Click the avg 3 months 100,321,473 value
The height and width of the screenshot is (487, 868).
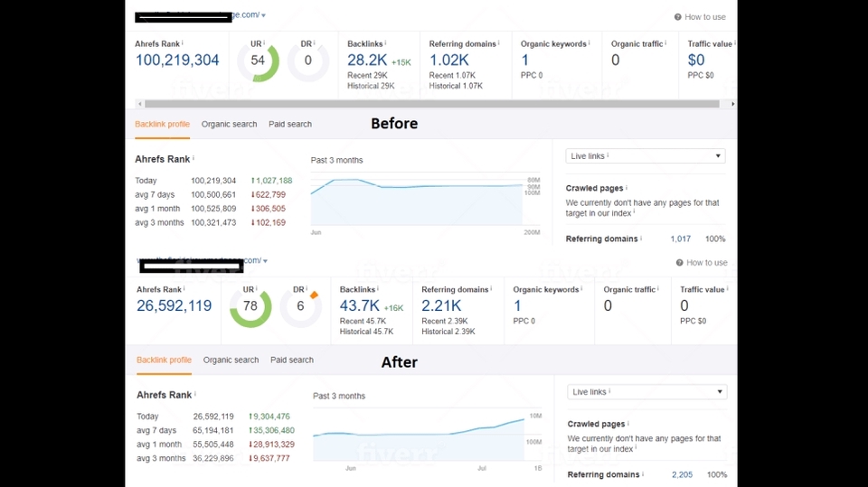(213, 222)
